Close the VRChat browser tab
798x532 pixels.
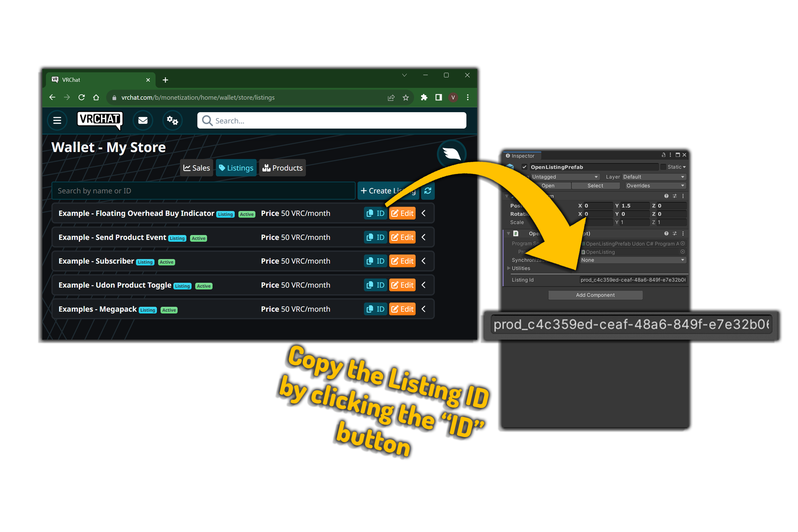click(148, 80)
